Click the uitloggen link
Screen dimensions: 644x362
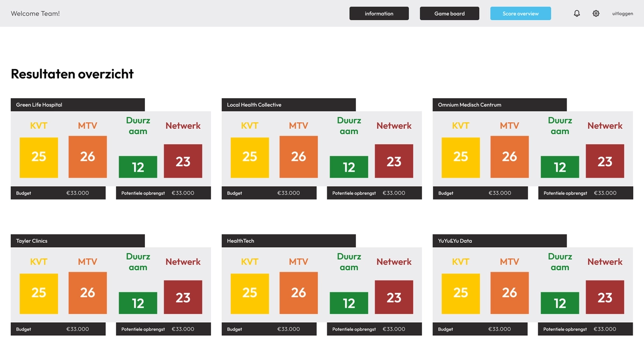[623, 14]
